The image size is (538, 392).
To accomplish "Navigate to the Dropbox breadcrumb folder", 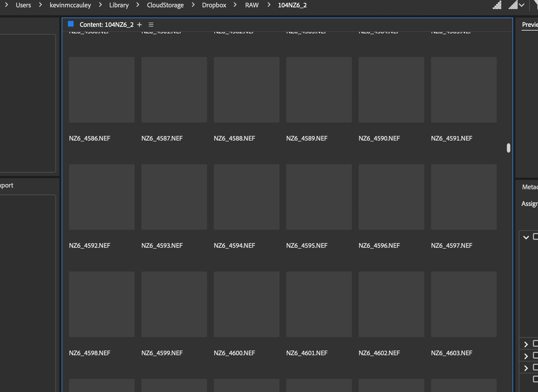I will click(x=214, y=5).
